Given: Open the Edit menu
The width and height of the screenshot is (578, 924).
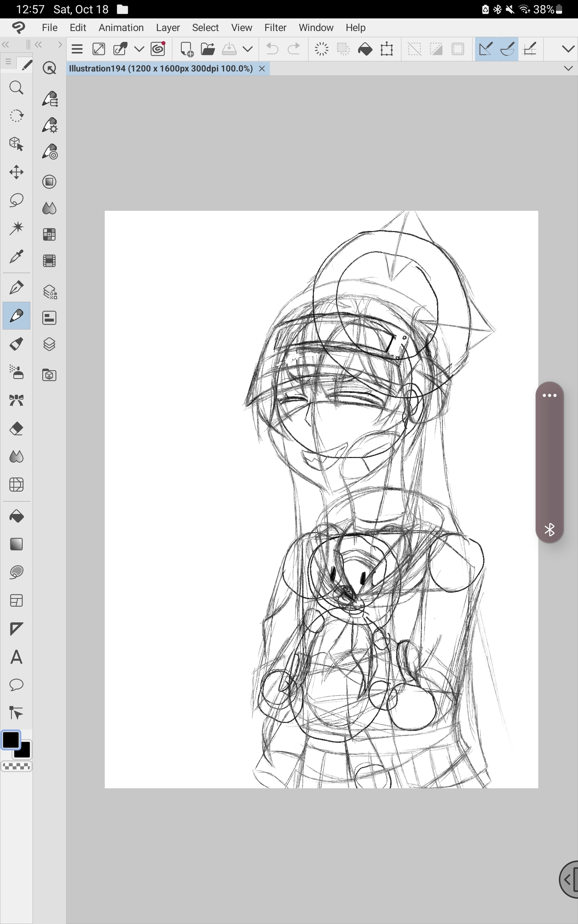Looking at the screenshot, I should tap(78, 27).
